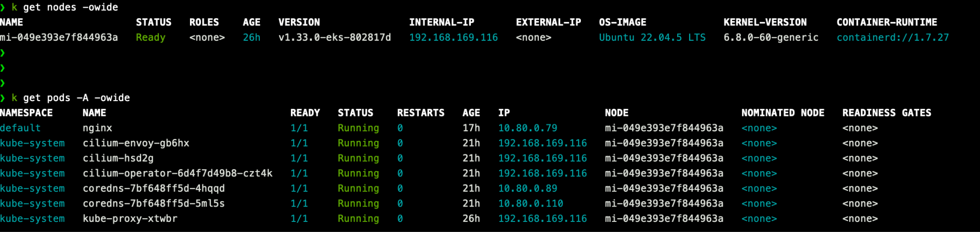
Task: Click the command 'k get pods -A -owide'
Action: [71, 98]
